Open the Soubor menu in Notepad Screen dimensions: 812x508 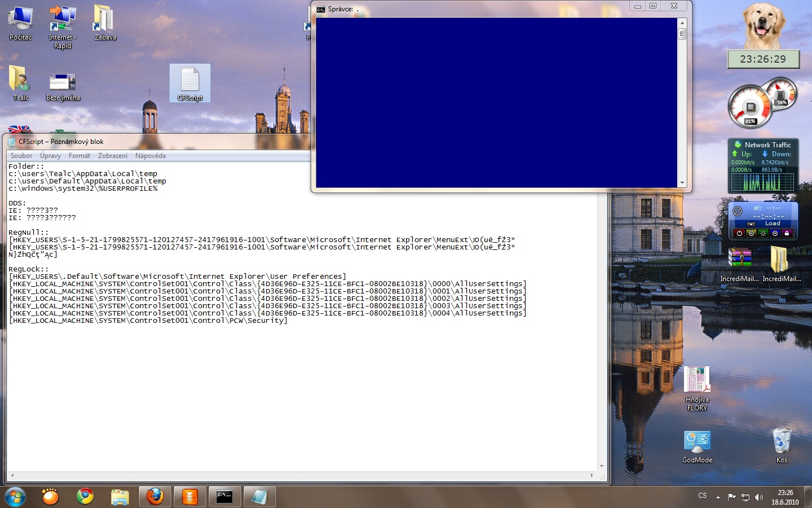(21, 156)
